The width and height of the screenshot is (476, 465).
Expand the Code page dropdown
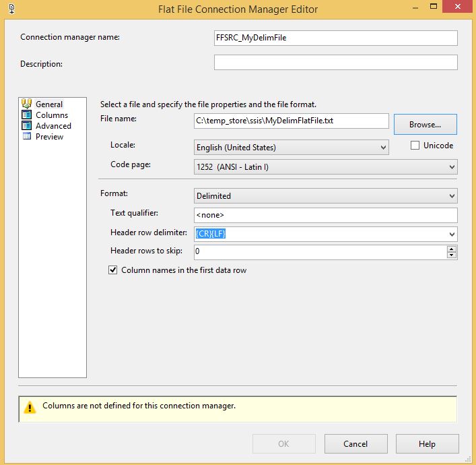[451, 166]
